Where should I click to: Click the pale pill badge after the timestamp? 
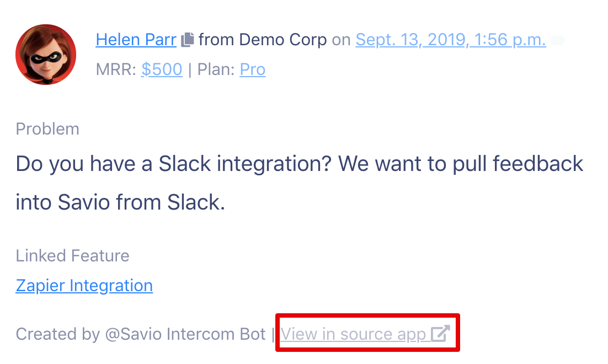click(558, 40)
